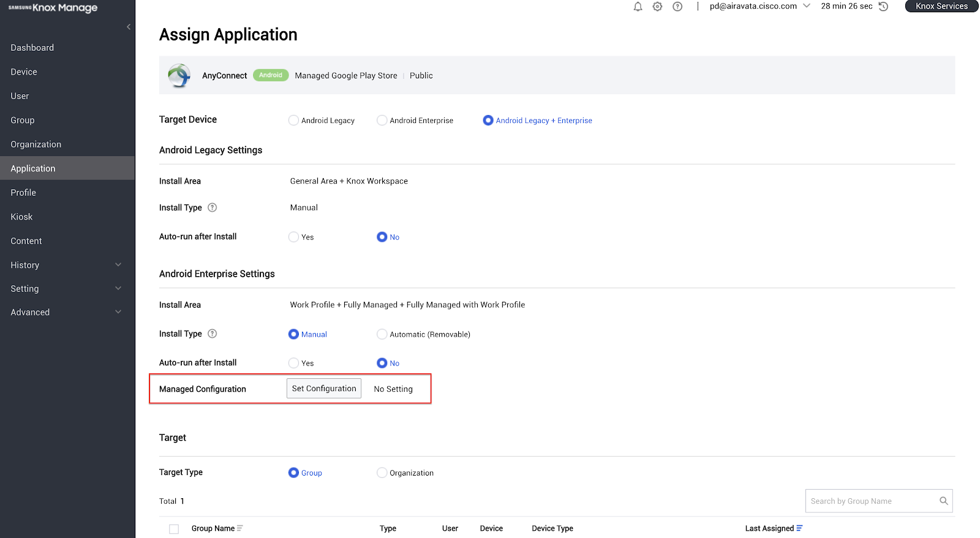Tick the select-all checkbox in group table
Viewport: 980px width, 538px height.
(x=174, y=529)
